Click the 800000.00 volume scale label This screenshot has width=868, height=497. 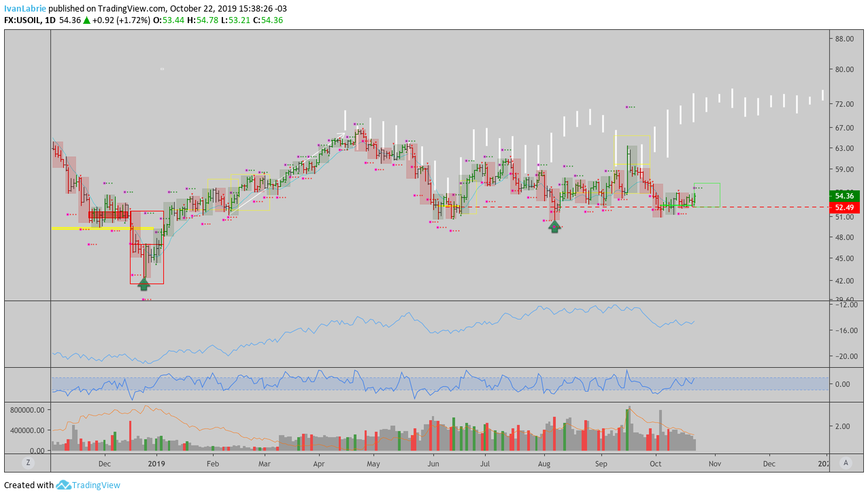click(x=29, y=411)
